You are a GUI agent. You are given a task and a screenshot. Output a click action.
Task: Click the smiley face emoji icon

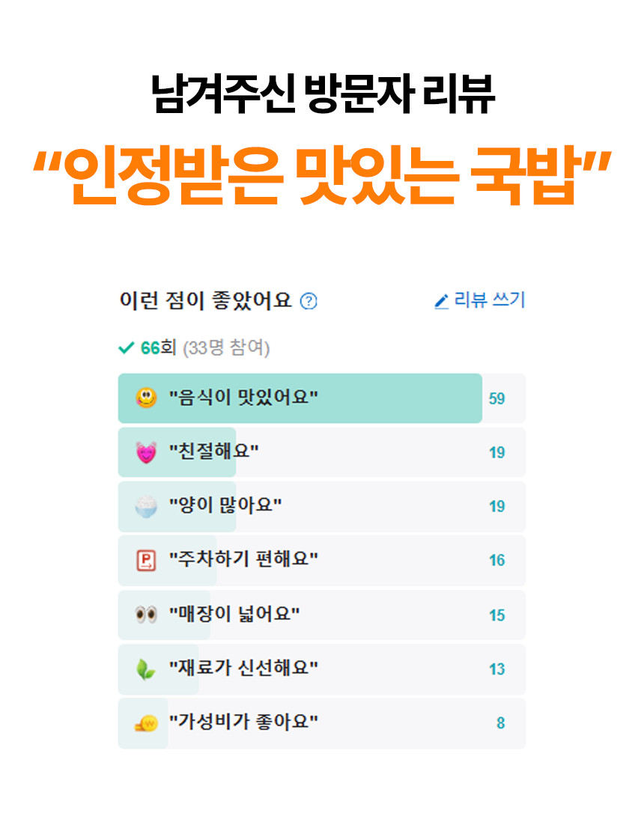pos(146,398)
